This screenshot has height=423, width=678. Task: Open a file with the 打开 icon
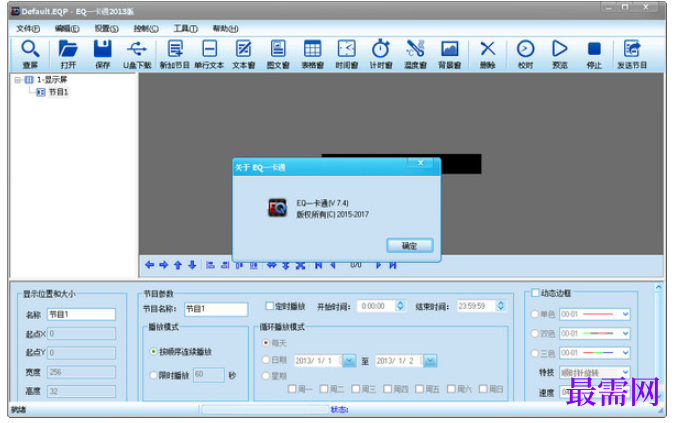click(x=68, y=49)
